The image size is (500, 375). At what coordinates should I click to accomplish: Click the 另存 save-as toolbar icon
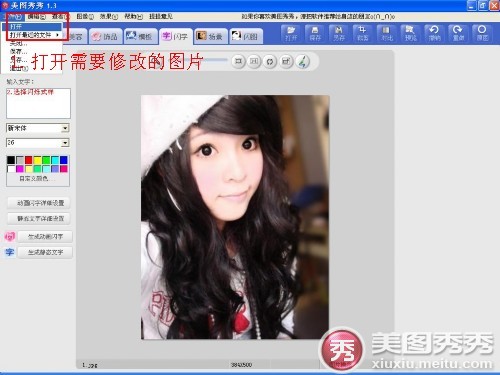pyautogui.click(x=339, y=33)
